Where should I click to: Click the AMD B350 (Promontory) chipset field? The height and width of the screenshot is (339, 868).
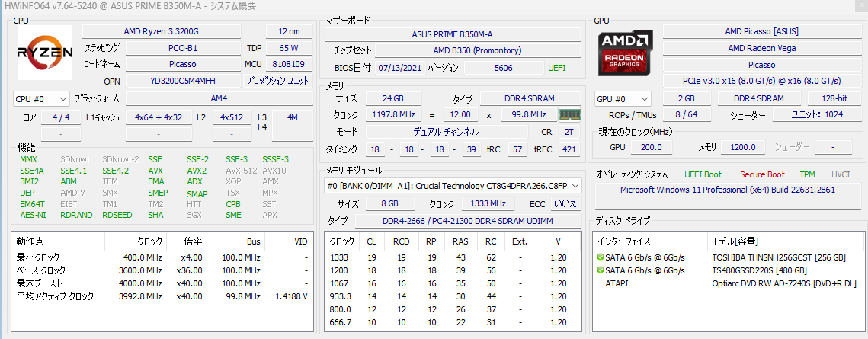click(x=478, y=50)
